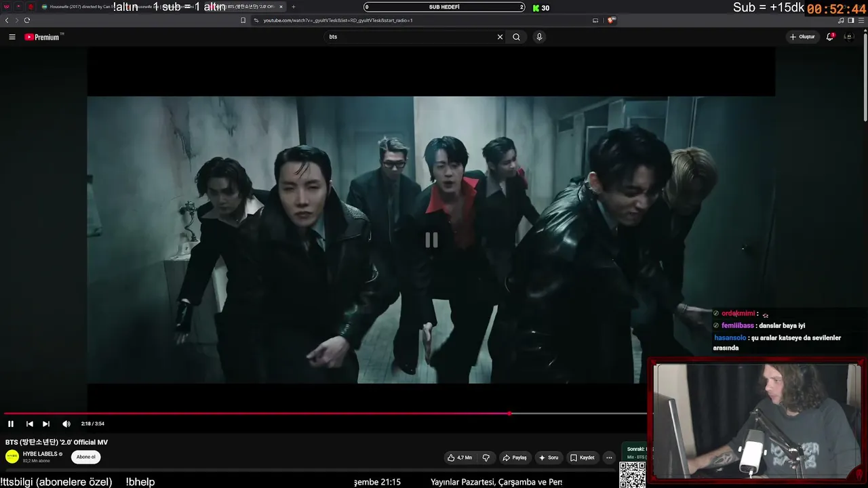Image resolution: width=868 pixels, height=488 pixels.
Task: Open the browser music note playlist icon
Action: click(842, 20)
